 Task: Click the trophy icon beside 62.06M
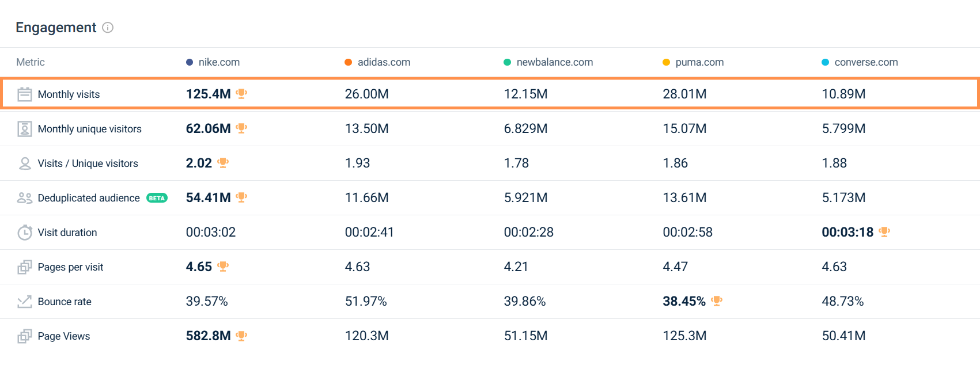tap(241, 128)
